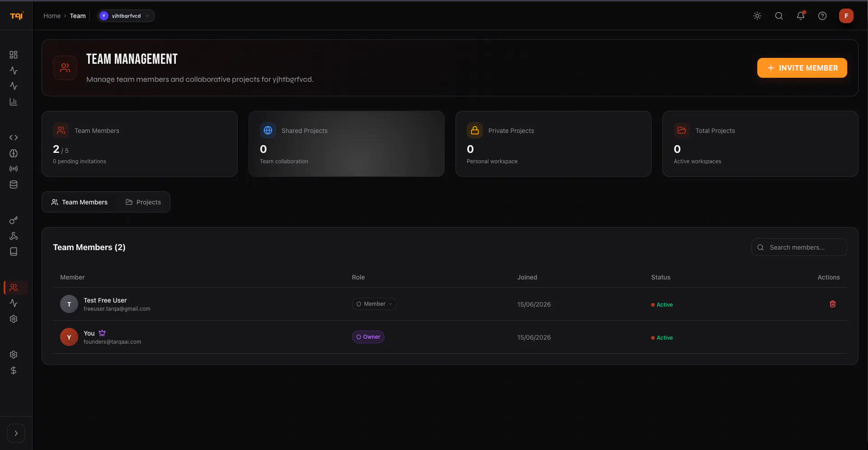Click the Team Members card users icon
The width and height of the screenshot is (868, 450).
point(61,130)
